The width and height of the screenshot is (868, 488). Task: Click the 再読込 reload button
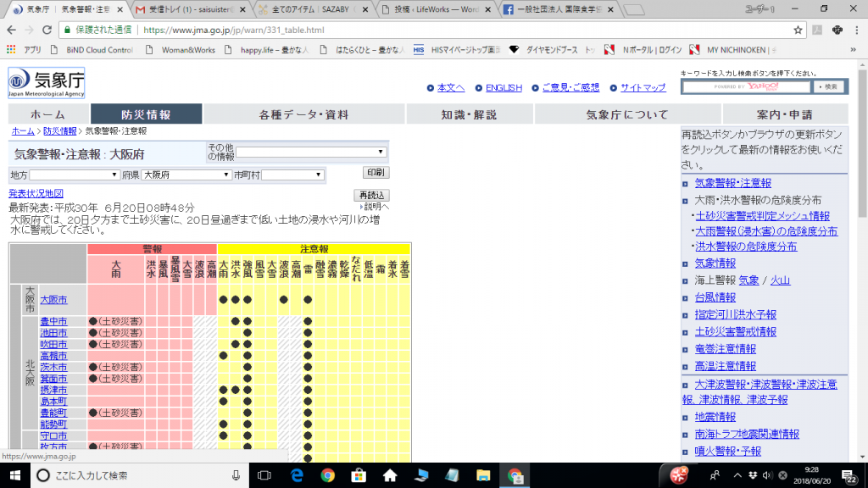click(371, 195)
